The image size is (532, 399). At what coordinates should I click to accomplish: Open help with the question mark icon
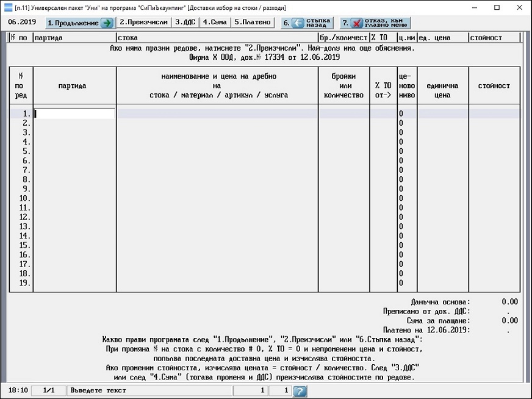tap(300, 391)
